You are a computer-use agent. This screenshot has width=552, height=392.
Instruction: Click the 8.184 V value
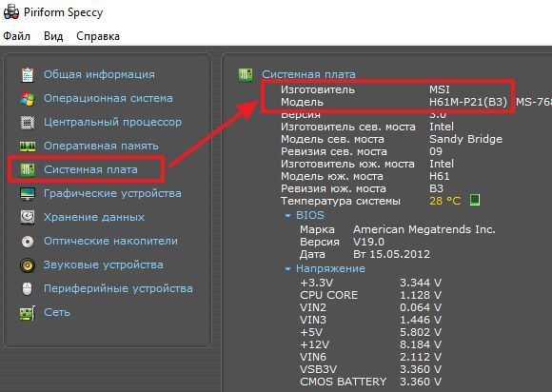pyautogui.click(x=421, y=344)
